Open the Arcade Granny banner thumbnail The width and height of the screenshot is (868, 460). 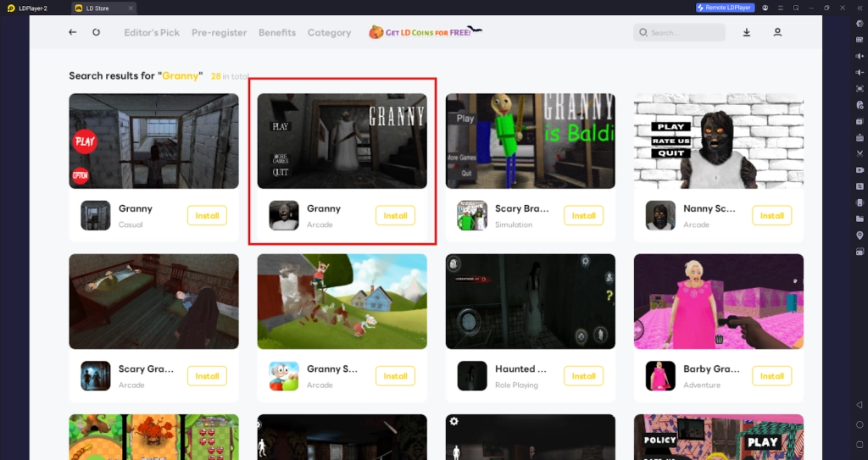pyautogui.click(x=342, y=141)
